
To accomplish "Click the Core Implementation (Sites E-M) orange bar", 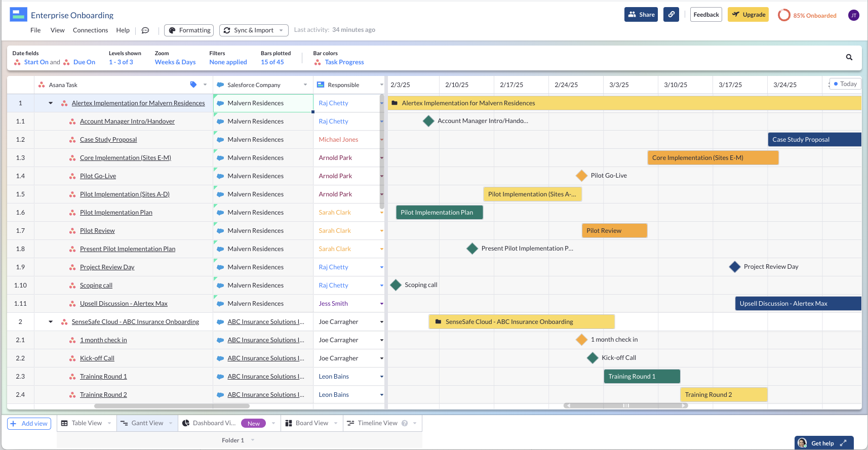I will pyautogui.click(x=713, y=158).
